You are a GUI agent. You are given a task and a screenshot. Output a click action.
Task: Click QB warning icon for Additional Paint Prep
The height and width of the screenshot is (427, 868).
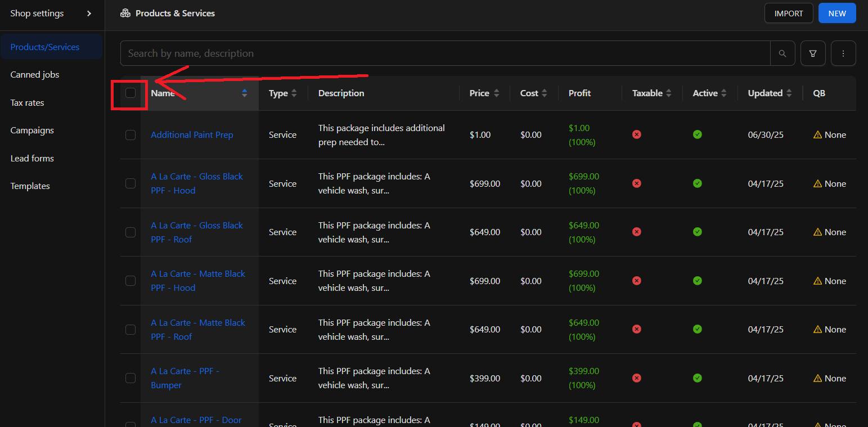(x=818, y=135)
